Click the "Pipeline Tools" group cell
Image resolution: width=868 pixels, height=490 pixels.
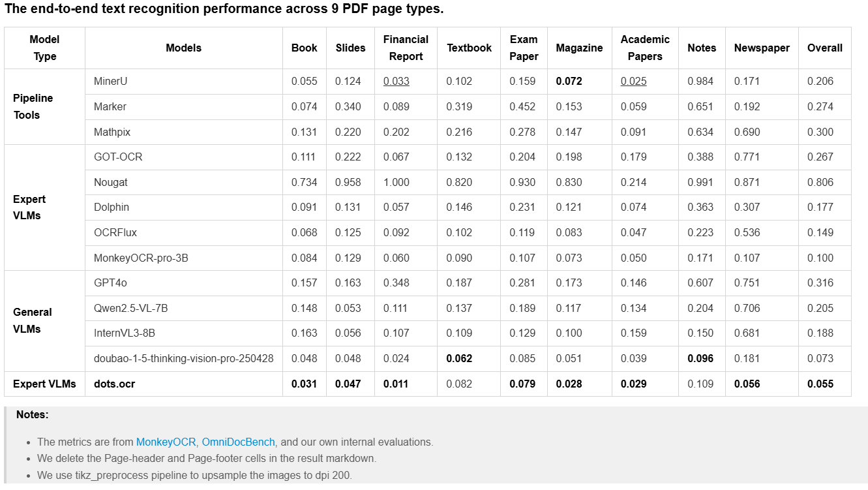[33, 106]
